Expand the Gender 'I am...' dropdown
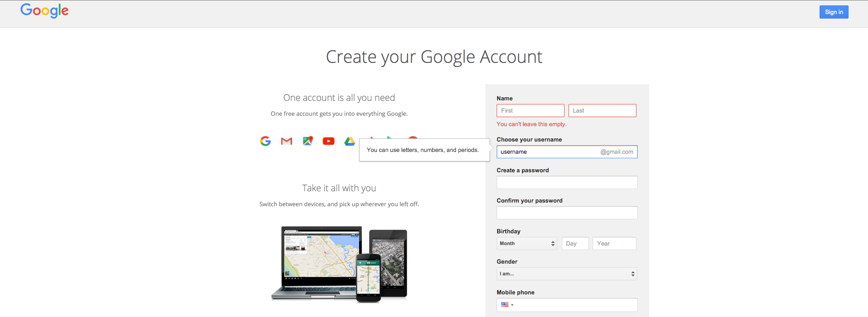The height and width of the screenshot is (317, 868). point(567,274)
